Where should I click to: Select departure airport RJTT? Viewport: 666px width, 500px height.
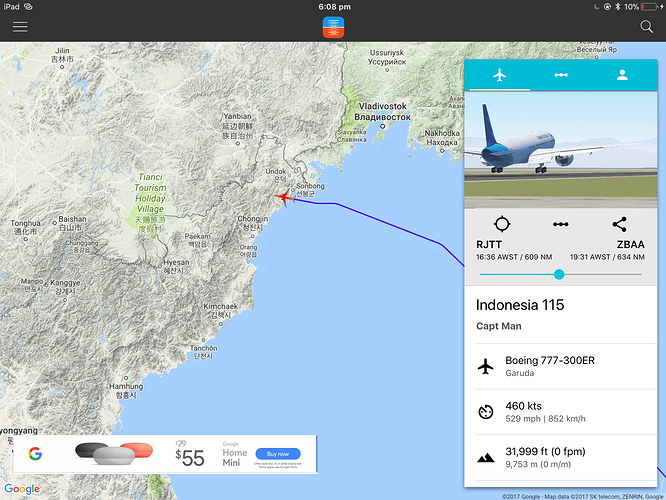point(489,245)
